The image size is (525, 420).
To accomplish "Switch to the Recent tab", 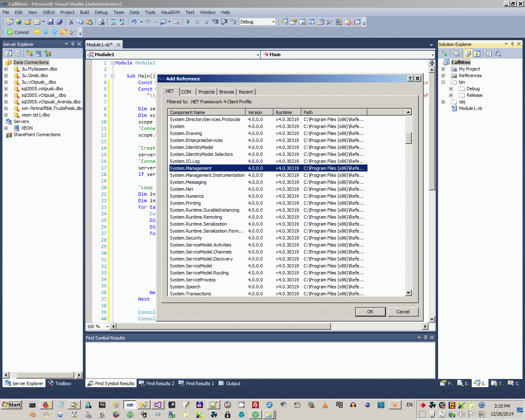I will point(246,92).
